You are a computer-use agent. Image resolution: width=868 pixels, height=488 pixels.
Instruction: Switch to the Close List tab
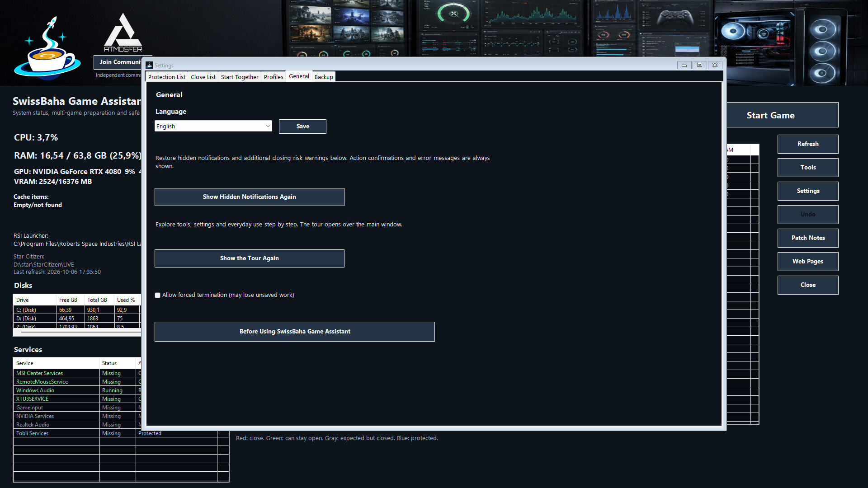(x=203, y=77)
